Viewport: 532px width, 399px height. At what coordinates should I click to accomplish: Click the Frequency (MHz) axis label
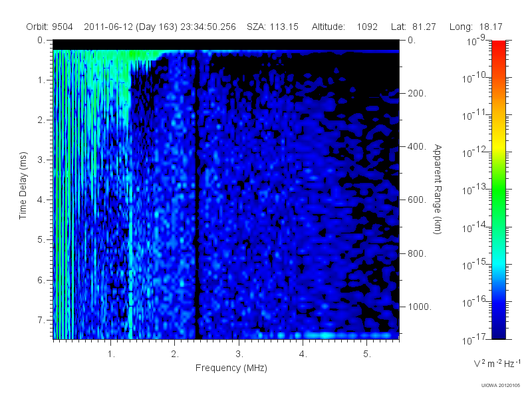coord(231,368)
